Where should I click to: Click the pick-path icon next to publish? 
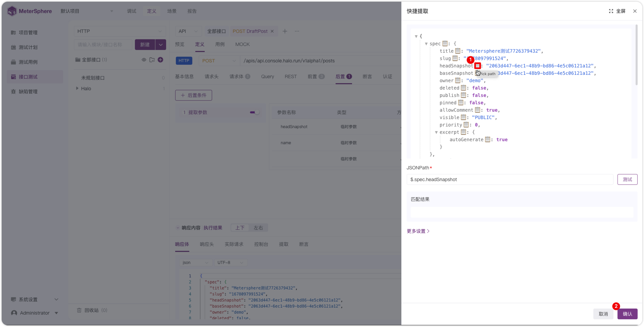coord(463,95)
